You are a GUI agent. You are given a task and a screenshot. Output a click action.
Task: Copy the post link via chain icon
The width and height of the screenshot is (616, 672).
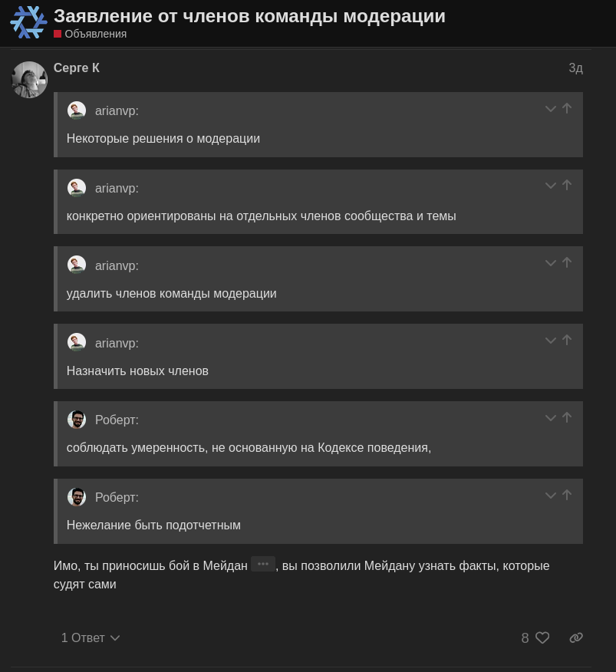pos(576,638)
